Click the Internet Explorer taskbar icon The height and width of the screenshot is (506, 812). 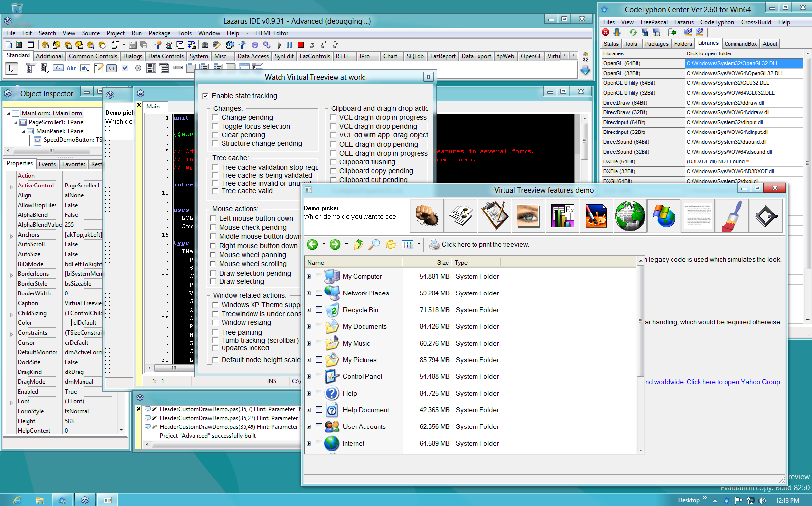point(17,500)
